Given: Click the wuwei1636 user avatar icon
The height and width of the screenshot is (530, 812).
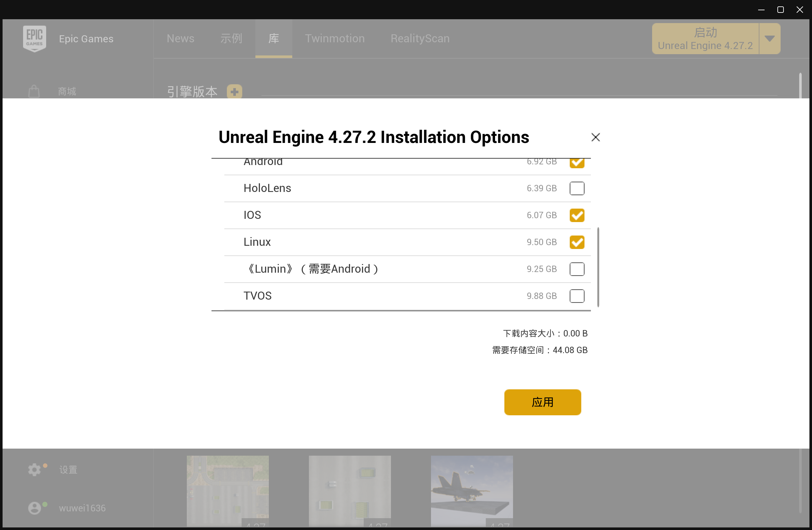Looking at the screenshot, I should pos(35,508).
